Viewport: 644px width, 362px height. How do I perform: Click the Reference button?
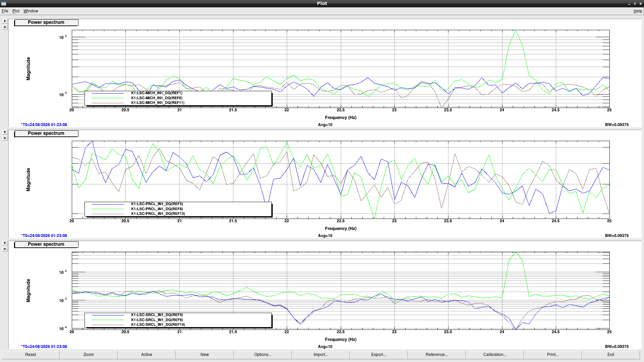(x=437, y=355)
